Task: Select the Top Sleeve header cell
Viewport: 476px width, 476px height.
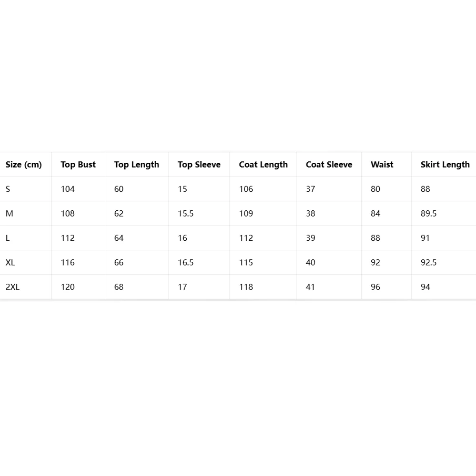Action: (x=199, y=165)
